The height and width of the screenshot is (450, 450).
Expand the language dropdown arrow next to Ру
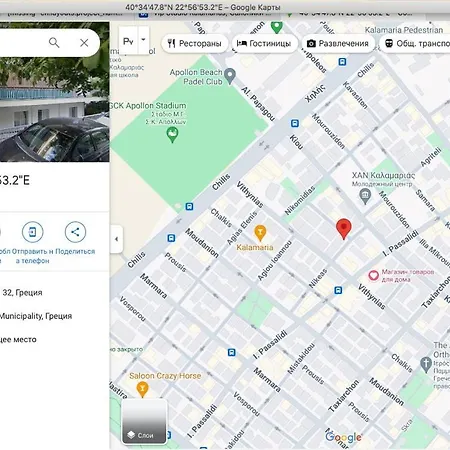[143, 40]
